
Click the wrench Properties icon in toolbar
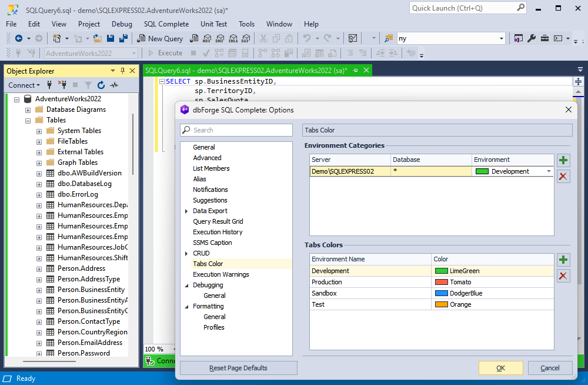(532, 38)
